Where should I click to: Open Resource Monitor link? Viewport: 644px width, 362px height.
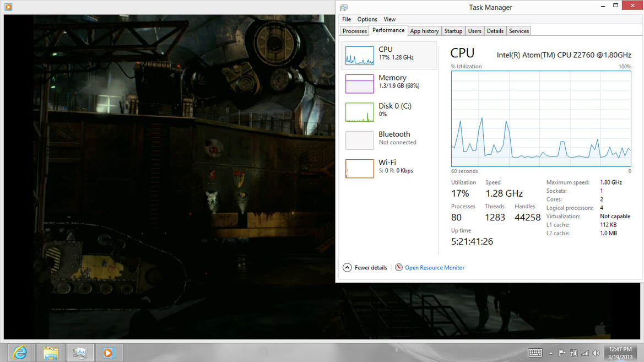coord(435,267)
